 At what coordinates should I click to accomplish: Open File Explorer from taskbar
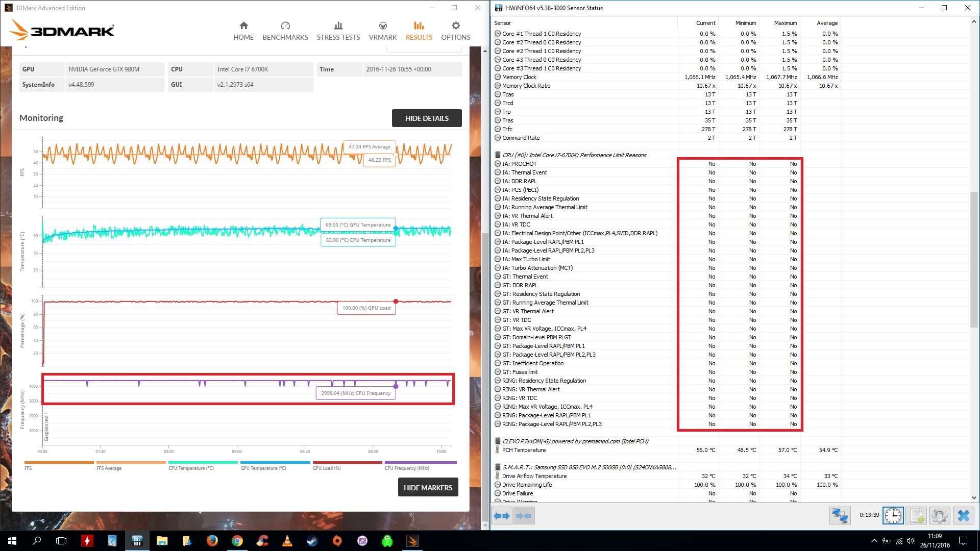[x=162, y=541]
